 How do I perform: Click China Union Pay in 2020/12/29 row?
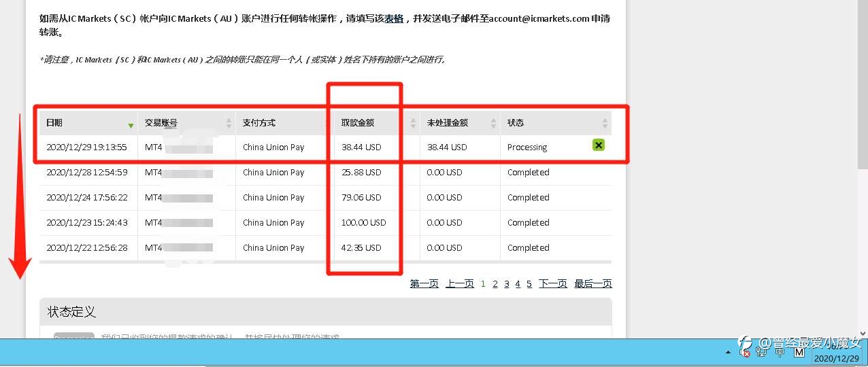(273, 147)
